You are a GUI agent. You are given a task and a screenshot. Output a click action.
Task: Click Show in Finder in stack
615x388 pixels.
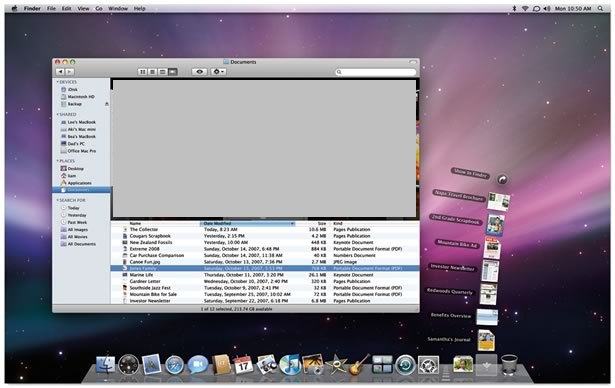tap(470, 173)
